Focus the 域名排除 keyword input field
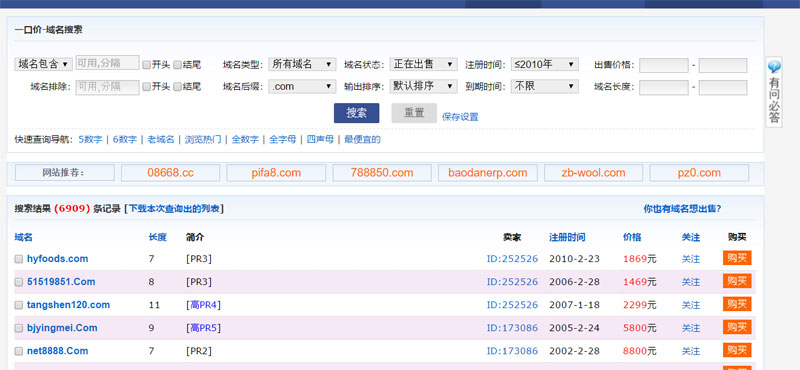800x370 pixels. (x=108, y=87)
